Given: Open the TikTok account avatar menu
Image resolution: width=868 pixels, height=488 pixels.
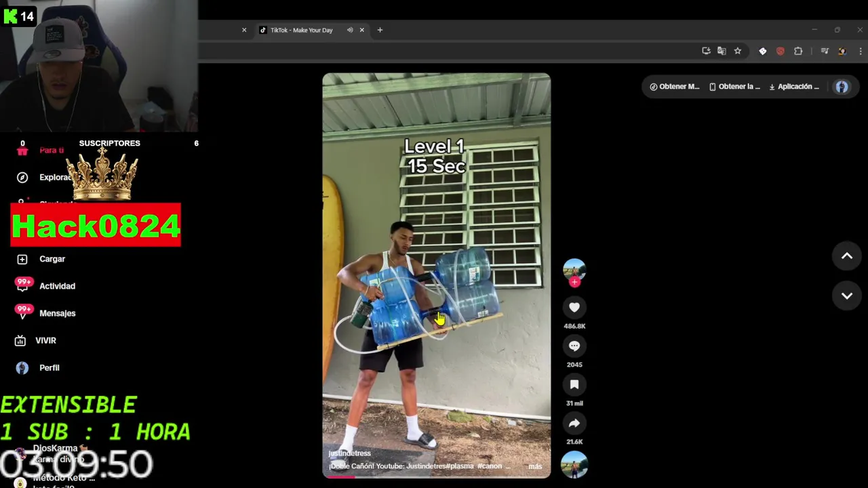Looking at the screenshot, I should (842, 87).
